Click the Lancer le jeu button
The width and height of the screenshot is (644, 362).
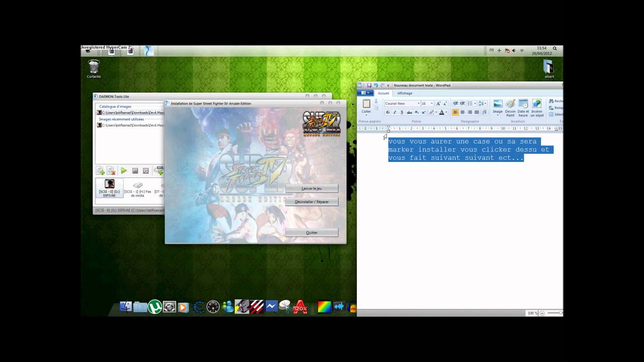pyautogui.click(x=311, y=189)
